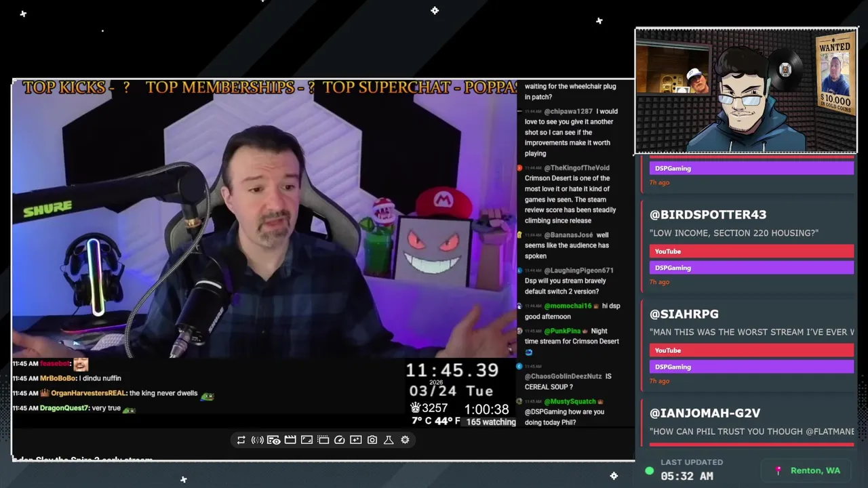Click @TheKingofTheVoid username in chat
This screenshot has height=488, width=868.
click(576, 167)
